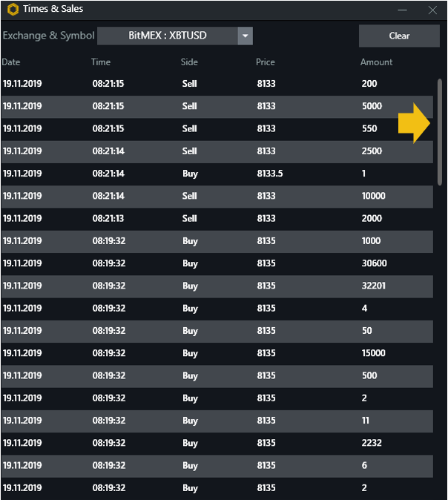Viewport: 448px width, 500px height.
Task: Click the price cell in the 15000 row
Action: [266, 353]
